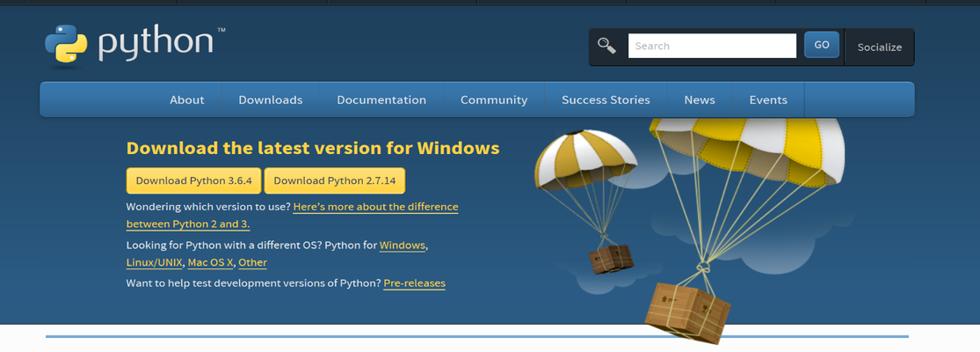
Task: Click the GO search button
Action: pos(821,45)
